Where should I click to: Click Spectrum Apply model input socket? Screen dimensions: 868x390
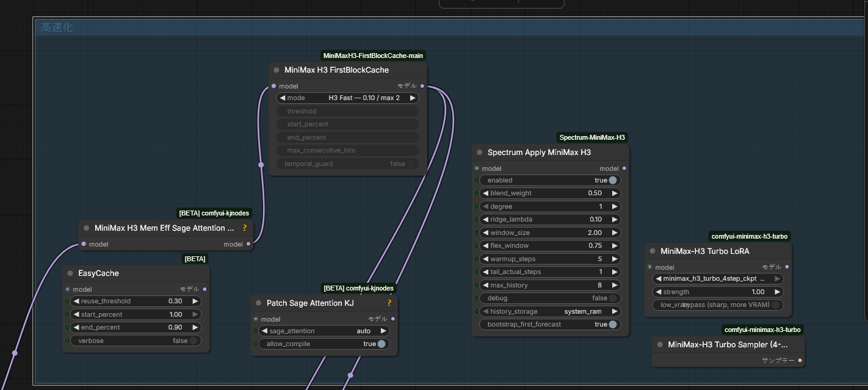[x=477, y=168]
